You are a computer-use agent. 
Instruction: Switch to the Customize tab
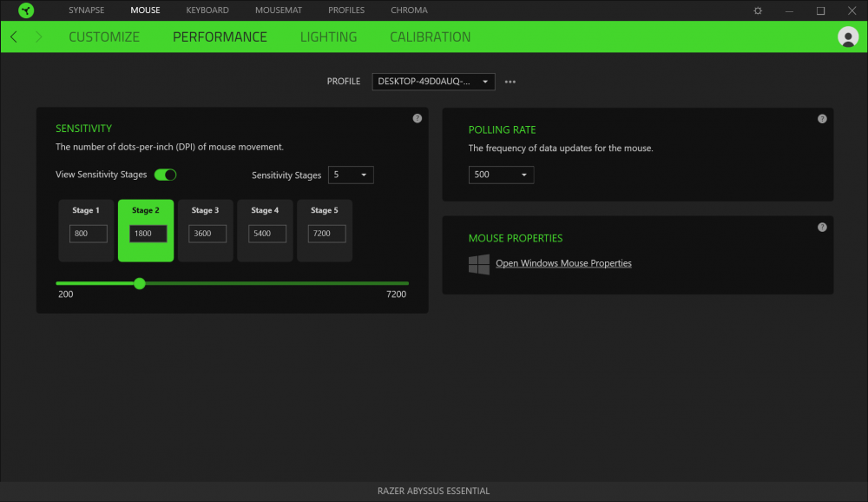[x=104, y=37]
